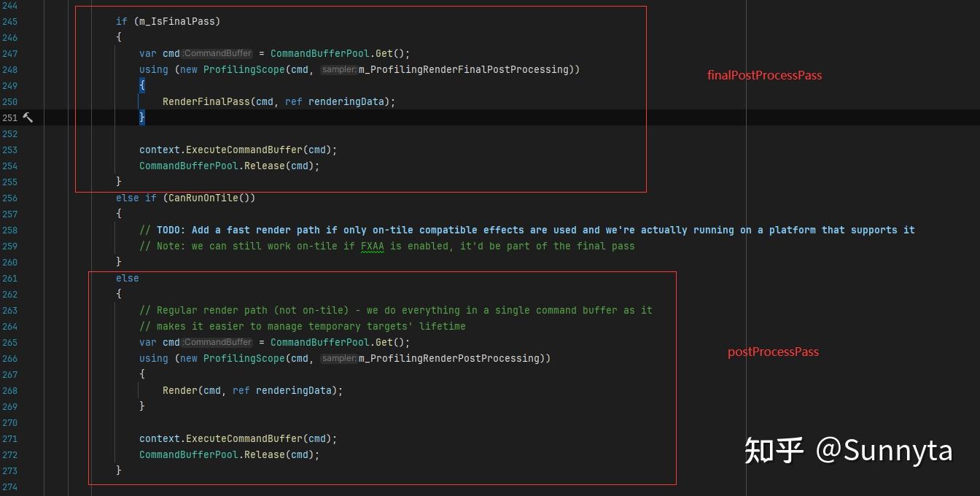Click line number 261 in the gutter

[9, 278]
